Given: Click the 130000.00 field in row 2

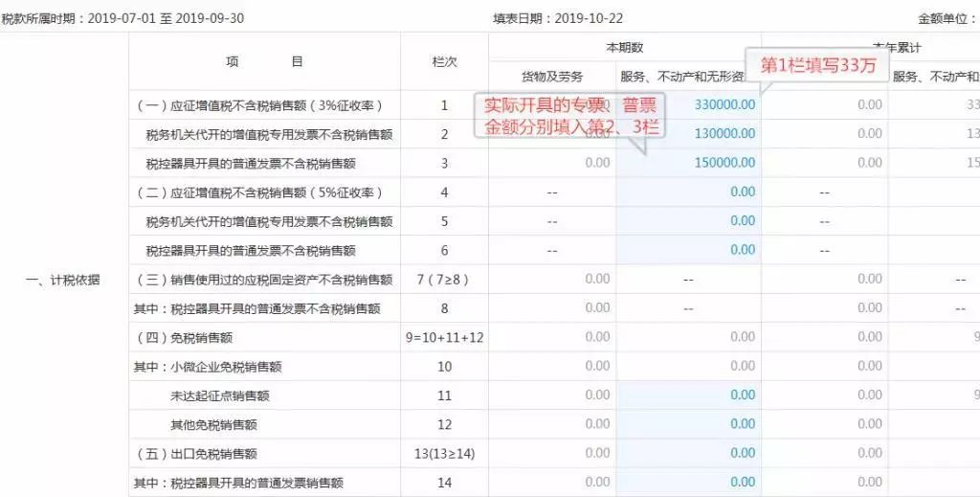Looking at the screenshot, I should click(x=689, y=133).
